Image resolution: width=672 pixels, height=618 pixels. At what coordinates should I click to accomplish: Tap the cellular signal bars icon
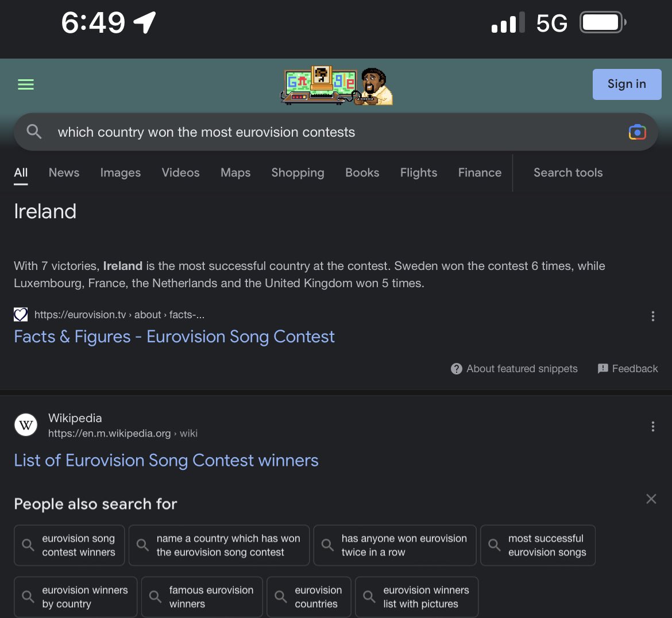coord(508,22)
